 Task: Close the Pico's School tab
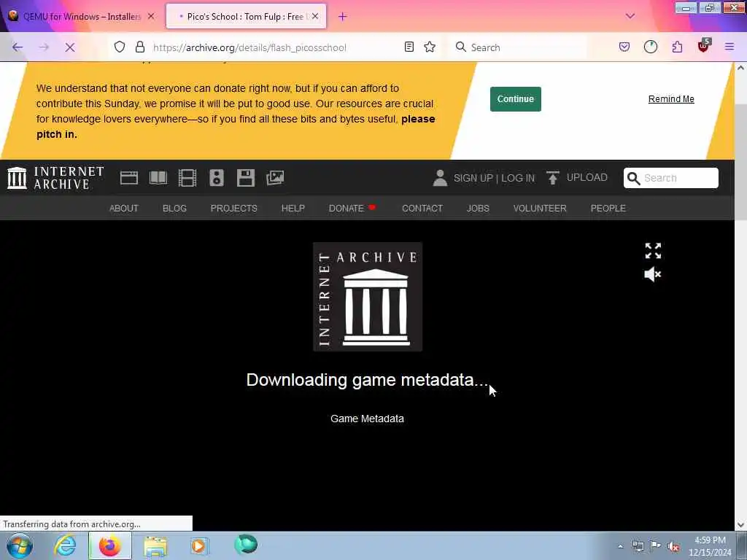tap(315, 16)
